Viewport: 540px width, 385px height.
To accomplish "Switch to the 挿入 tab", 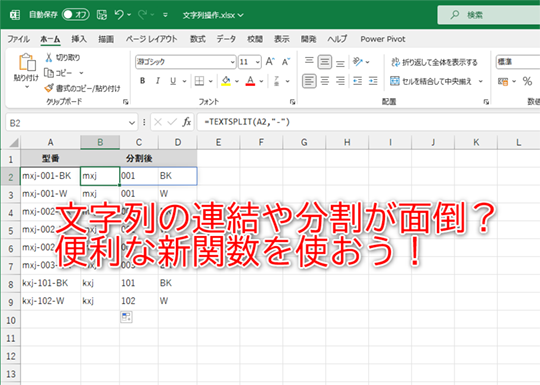I will [79, 39].
